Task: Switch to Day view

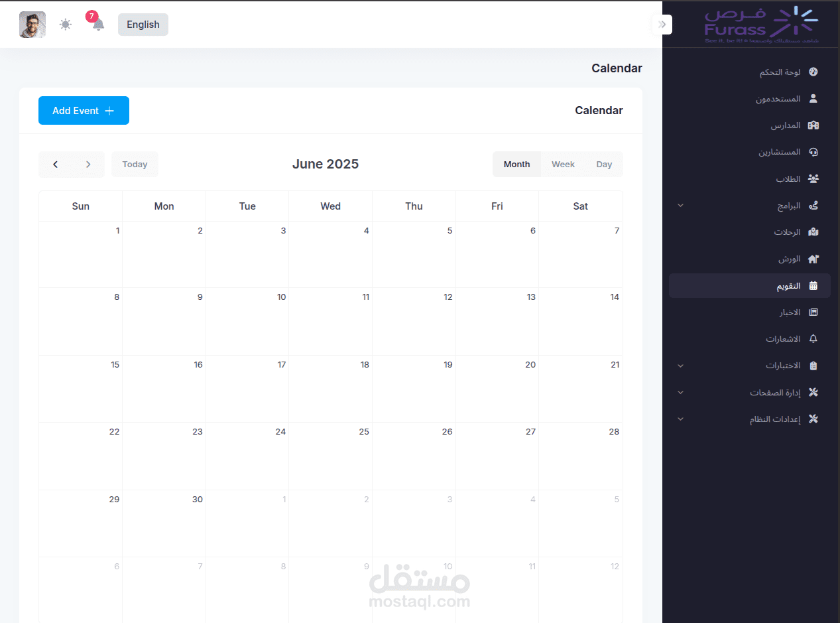Action: [x=604, y=165]
